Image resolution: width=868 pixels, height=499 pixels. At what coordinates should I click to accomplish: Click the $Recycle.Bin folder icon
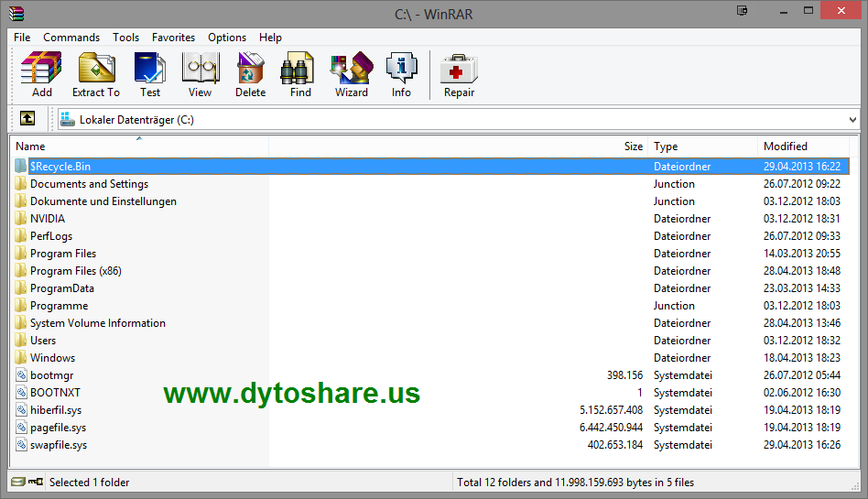tap(20, 166)
